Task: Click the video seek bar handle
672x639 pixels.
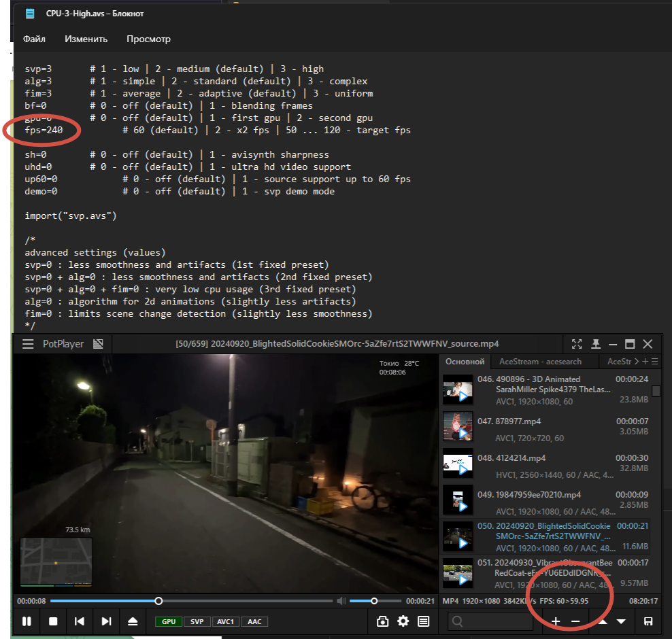Action: (158, 601)
